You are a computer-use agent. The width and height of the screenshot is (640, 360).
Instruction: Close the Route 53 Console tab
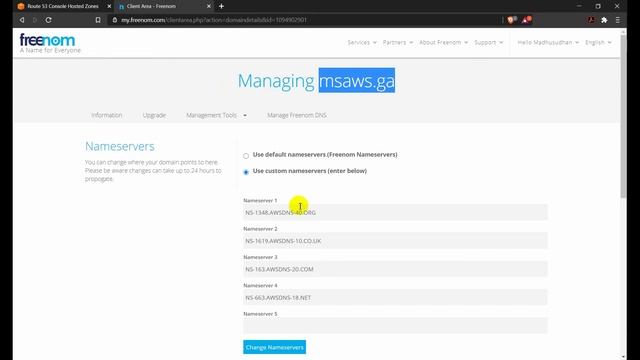109,6
